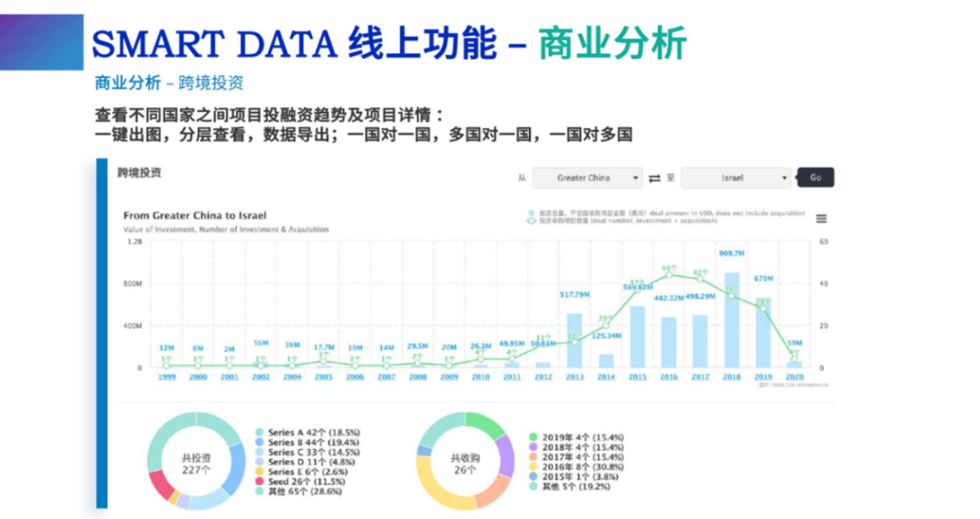Open the Israel destination dropdown
Viewport: 980px width, 519px height.
tap(735, 178)
